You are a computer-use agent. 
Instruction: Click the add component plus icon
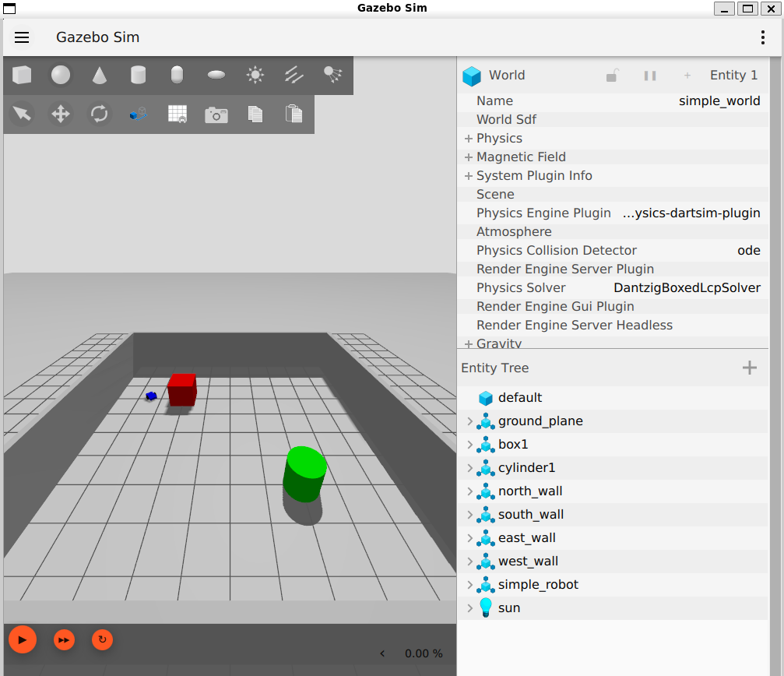tap(687, 76)
